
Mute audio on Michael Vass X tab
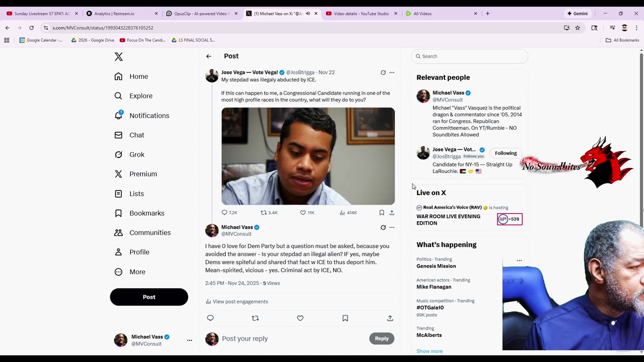(308, 14)
